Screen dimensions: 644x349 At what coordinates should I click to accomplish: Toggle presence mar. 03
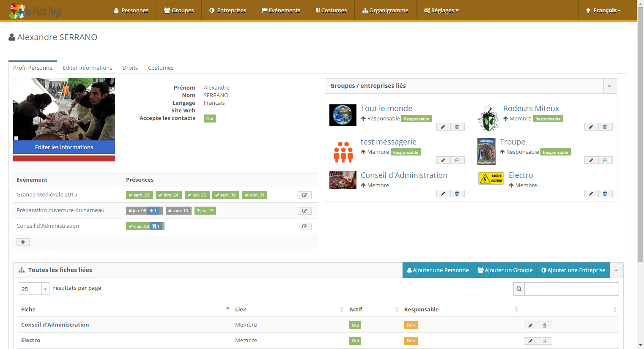coord(139,226)
